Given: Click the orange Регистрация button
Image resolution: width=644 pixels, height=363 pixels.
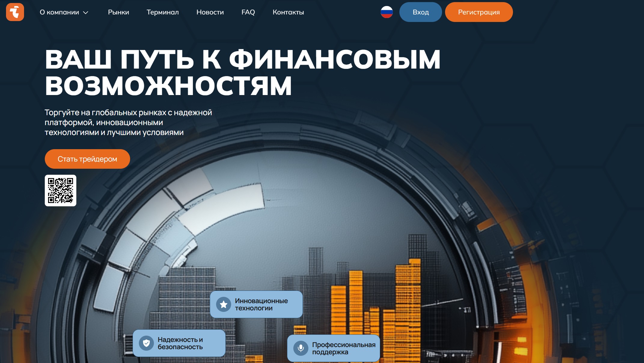Looking at the screenshot, I should [x=479, y=12].
